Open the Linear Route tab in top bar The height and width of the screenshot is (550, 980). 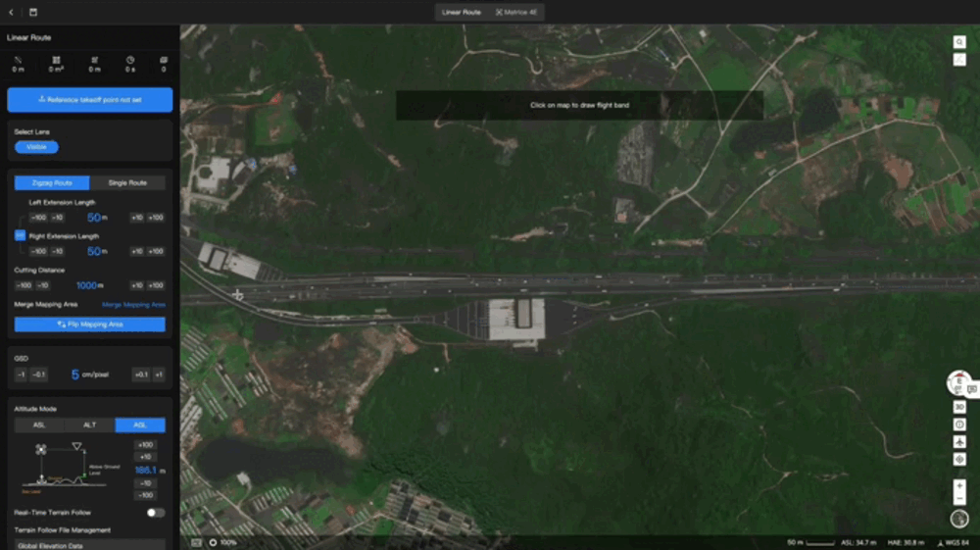coord(462,12)
